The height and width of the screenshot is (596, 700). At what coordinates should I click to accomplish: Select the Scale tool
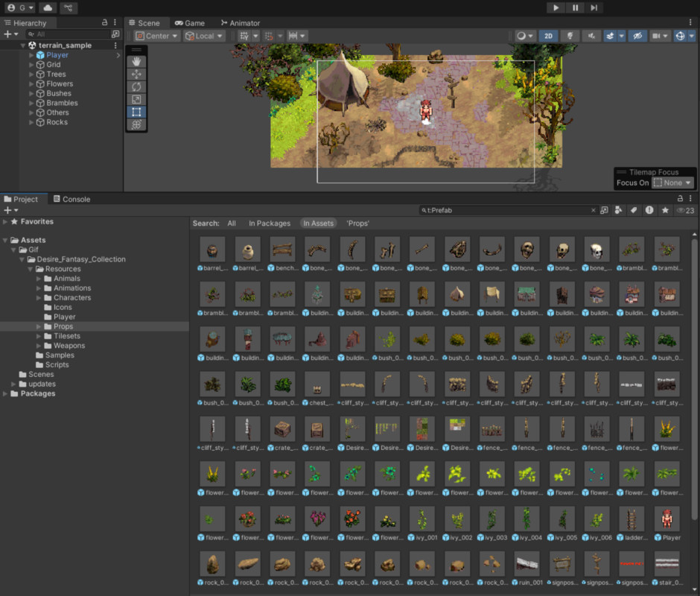coord(136,99)
